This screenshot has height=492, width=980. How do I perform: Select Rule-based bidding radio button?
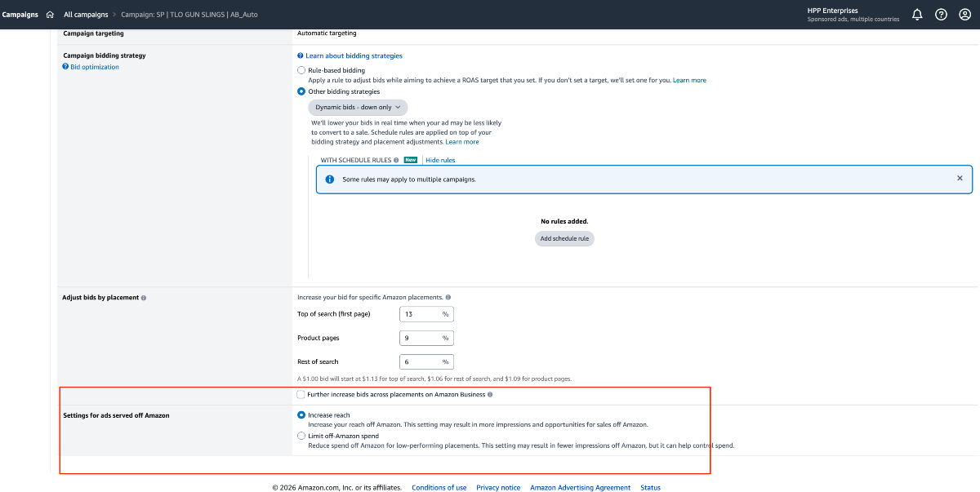click(301, 71)
